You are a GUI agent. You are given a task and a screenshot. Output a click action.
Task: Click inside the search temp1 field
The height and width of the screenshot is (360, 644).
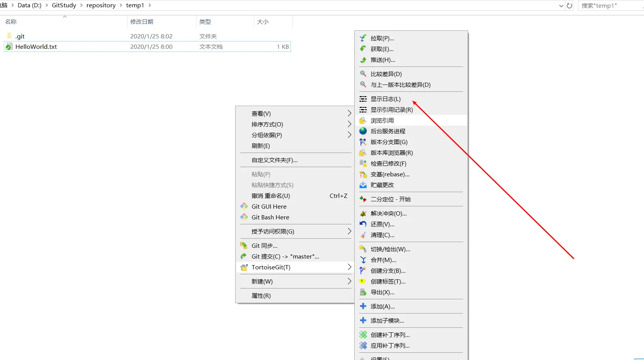pos(607,5)
